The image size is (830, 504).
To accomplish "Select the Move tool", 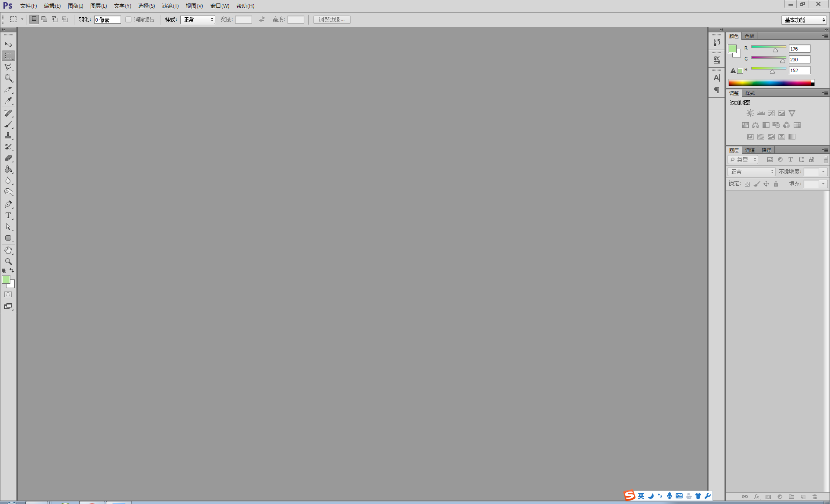I will pos(8,44).
